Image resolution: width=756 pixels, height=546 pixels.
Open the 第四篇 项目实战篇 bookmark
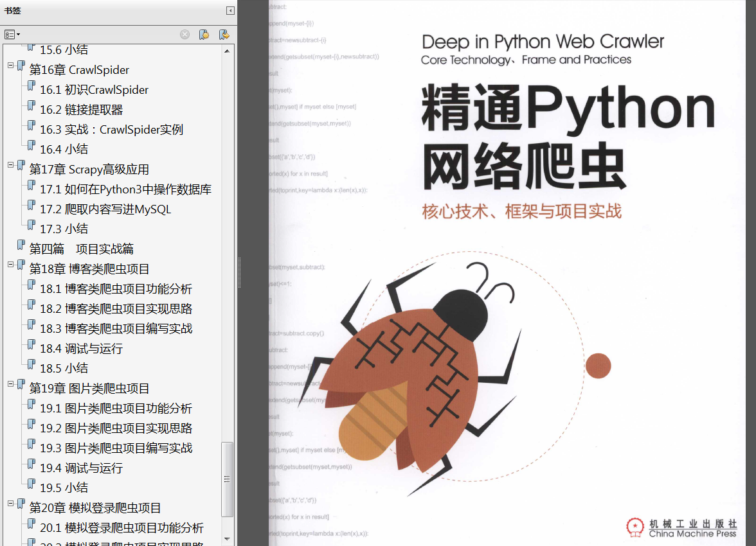click(x=82, y=249)
